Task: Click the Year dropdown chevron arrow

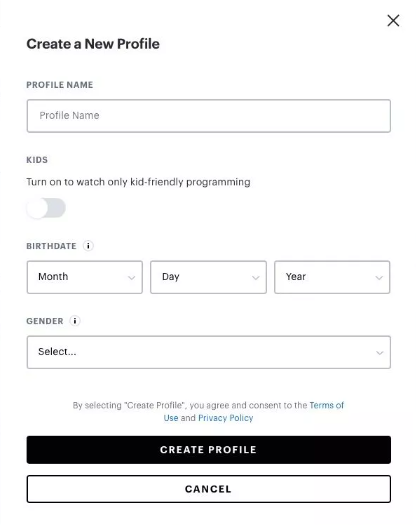Action: [379, 278]
